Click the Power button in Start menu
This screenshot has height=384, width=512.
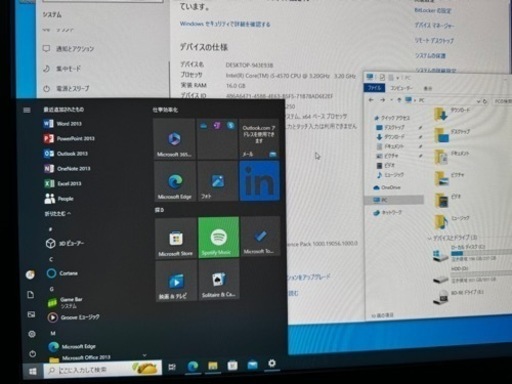[x=32, y=354]
